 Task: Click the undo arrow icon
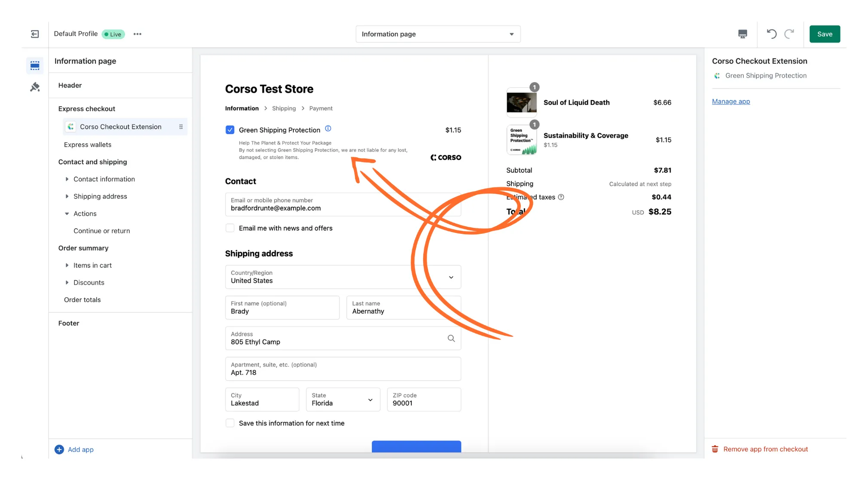tap(772, 34)
